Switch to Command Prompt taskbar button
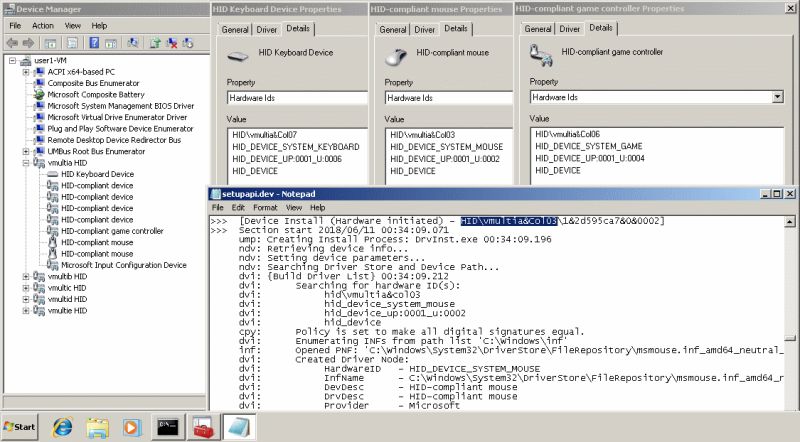 (x=168, y=427)
